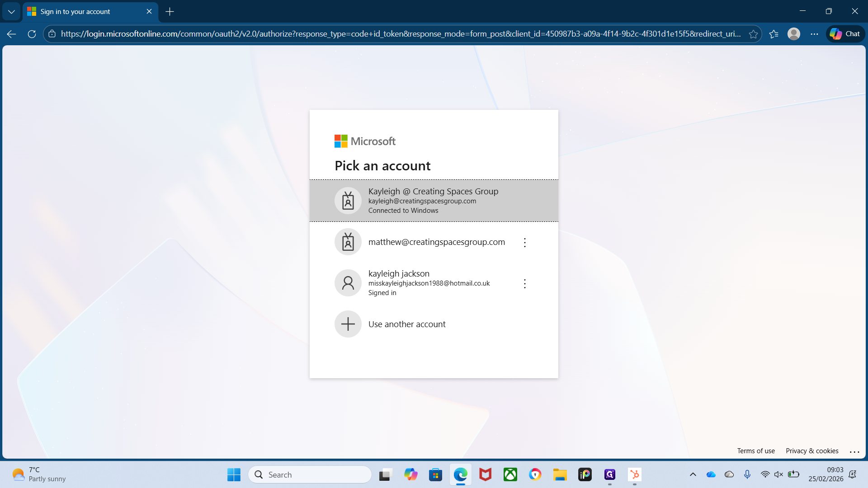Viewport: 868px width, 488px height.
Task: Click the taskbar Search box
Action: point(310,474)
